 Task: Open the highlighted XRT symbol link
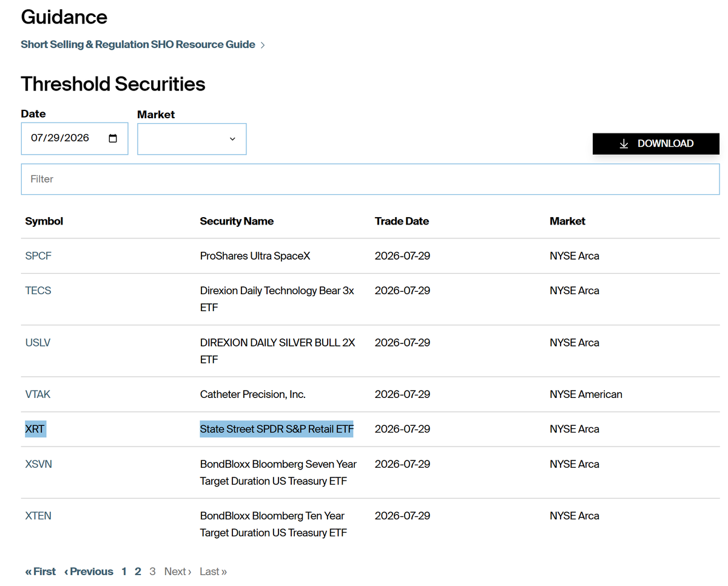(x=35, y=429)
